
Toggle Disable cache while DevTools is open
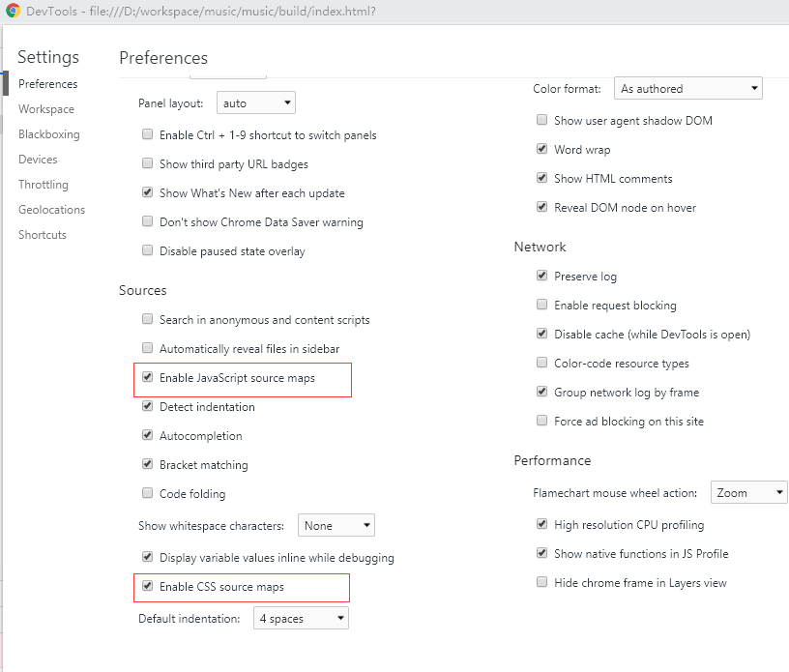coord(541,334)
